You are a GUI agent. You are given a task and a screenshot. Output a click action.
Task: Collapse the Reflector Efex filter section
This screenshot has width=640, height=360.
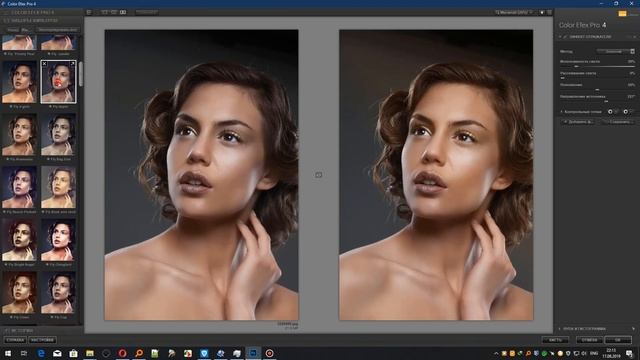point(560,37)
